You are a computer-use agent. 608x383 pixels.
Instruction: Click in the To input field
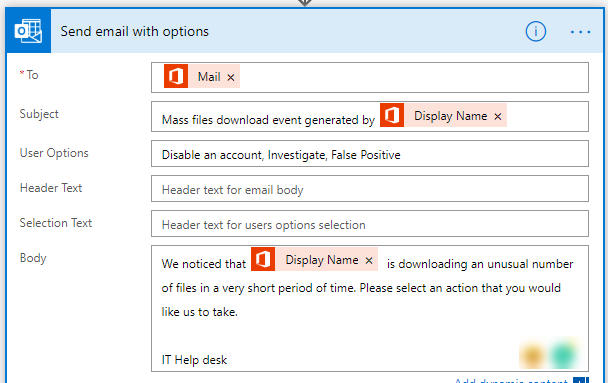tap(370, 78)
